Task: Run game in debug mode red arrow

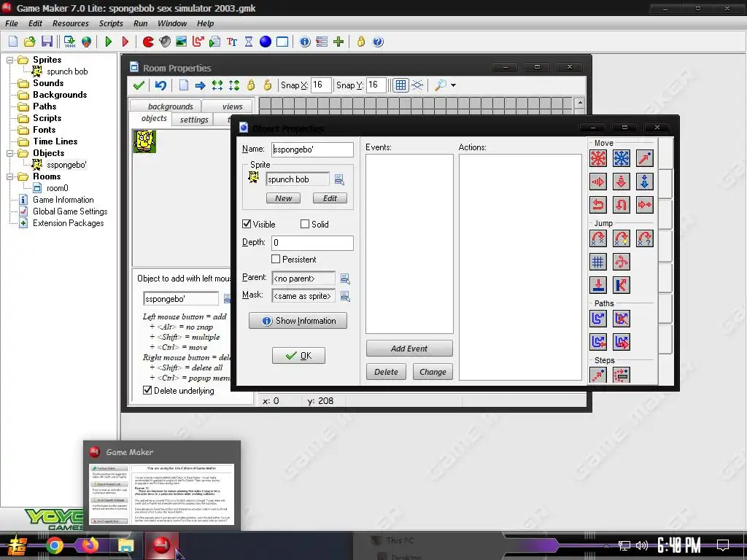Action: pos(125,42)
